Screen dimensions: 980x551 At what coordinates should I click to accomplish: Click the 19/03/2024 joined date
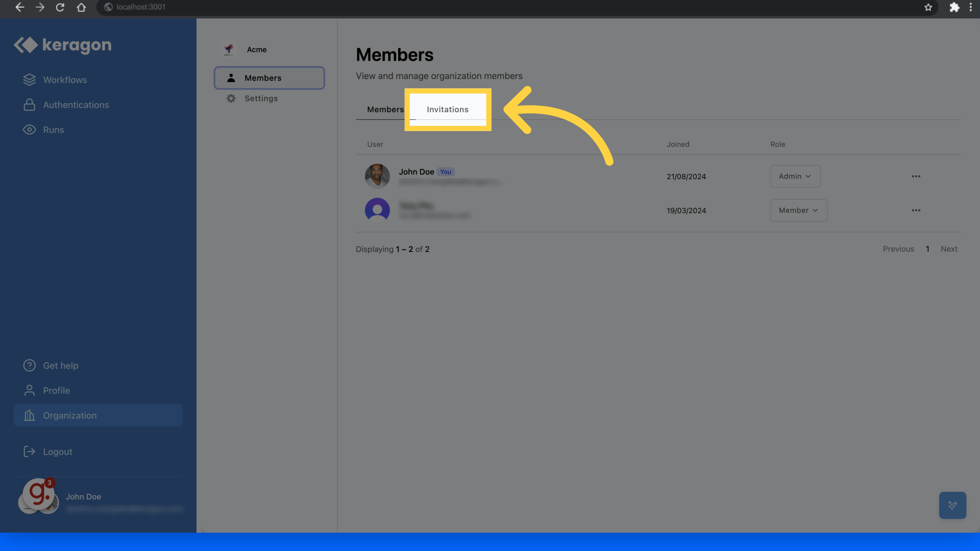686,211
